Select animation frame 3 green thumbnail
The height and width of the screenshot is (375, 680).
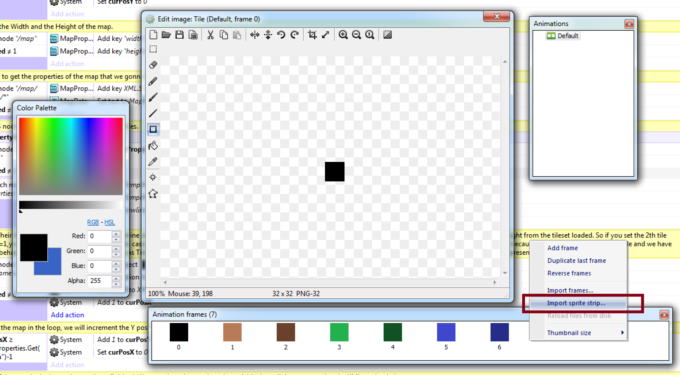click(x=339, y=333)
